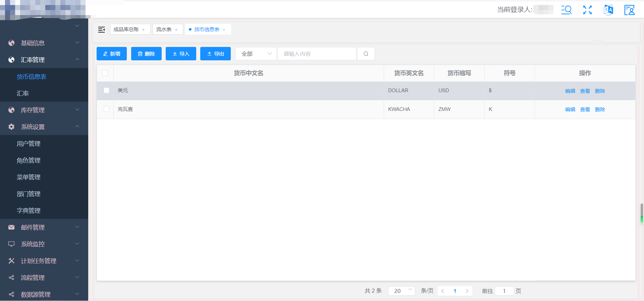The height and width of the screenshot is (301, 644).
Task: Click the monitor icon beside 系统监控
Action: point(11,244)
